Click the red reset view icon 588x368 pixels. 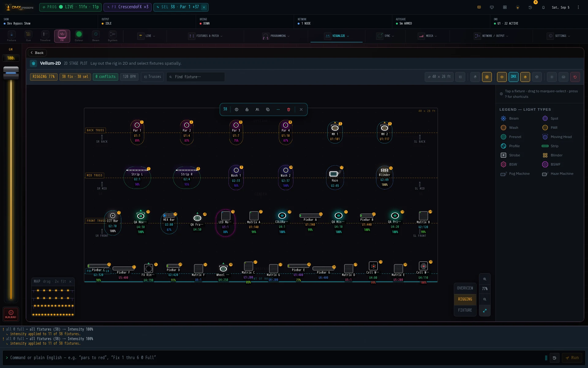coord(575,77)
